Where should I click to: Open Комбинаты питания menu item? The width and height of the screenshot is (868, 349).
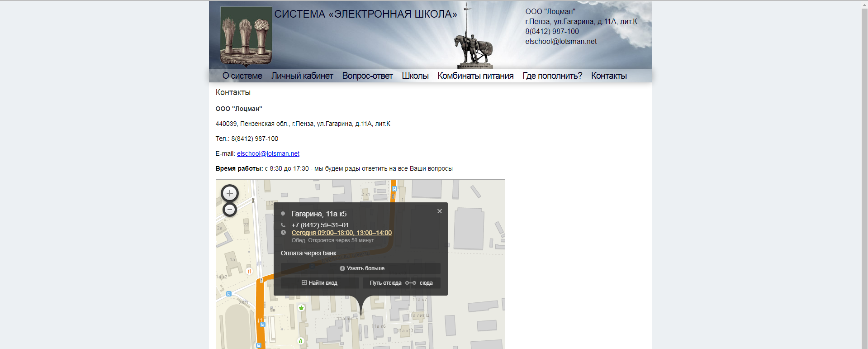pos(475,76)
